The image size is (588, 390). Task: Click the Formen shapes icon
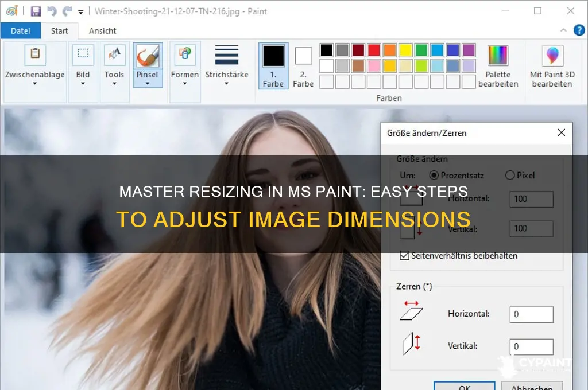pyautogui.click(x=185, y=54)
